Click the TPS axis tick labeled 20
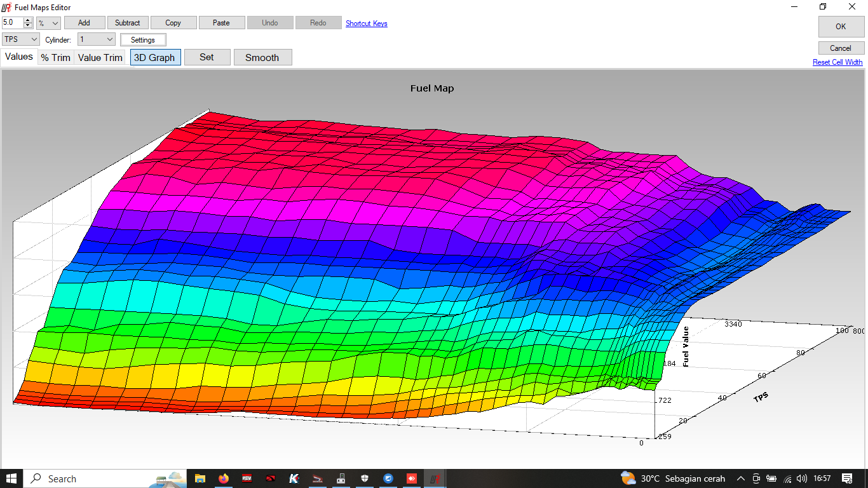Viewport: 868px width, 488px height. click(684, 421)
